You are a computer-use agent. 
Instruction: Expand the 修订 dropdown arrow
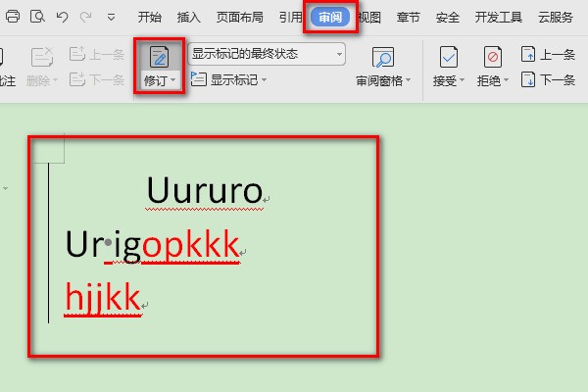[172, 80]
